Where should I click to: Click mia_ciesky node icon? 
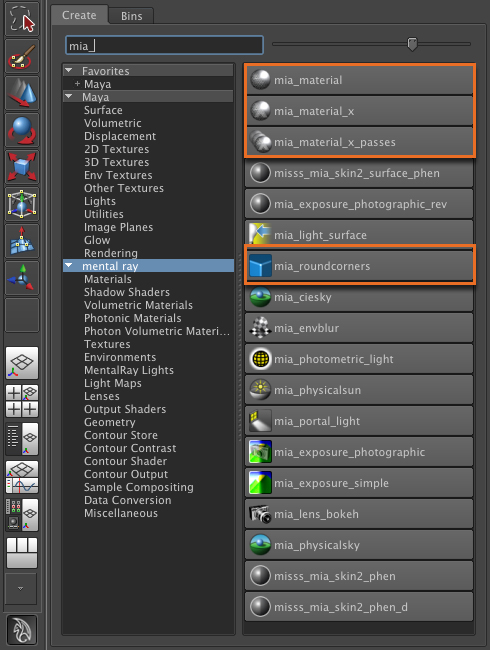(260, 297)
